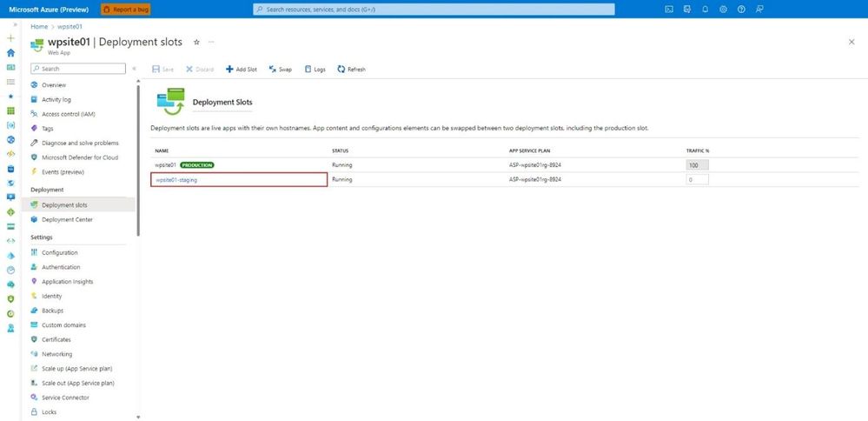Click TRAFFIC % column header
Screen dimensions: 868x421
click(698, 150)
